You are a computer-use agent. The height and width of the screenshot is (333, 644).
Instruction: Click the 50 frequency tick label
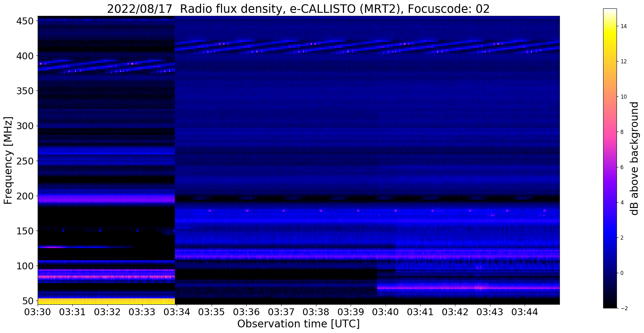pyautogui.click(x=28, y=301)
